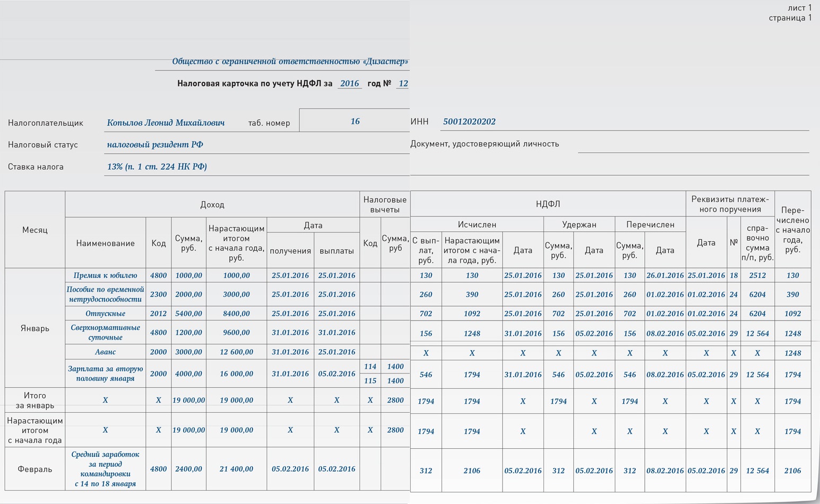The width and height of the screenshot is (820, 504).
Task: Click the card number 12 in title
Action: point(403,83)
